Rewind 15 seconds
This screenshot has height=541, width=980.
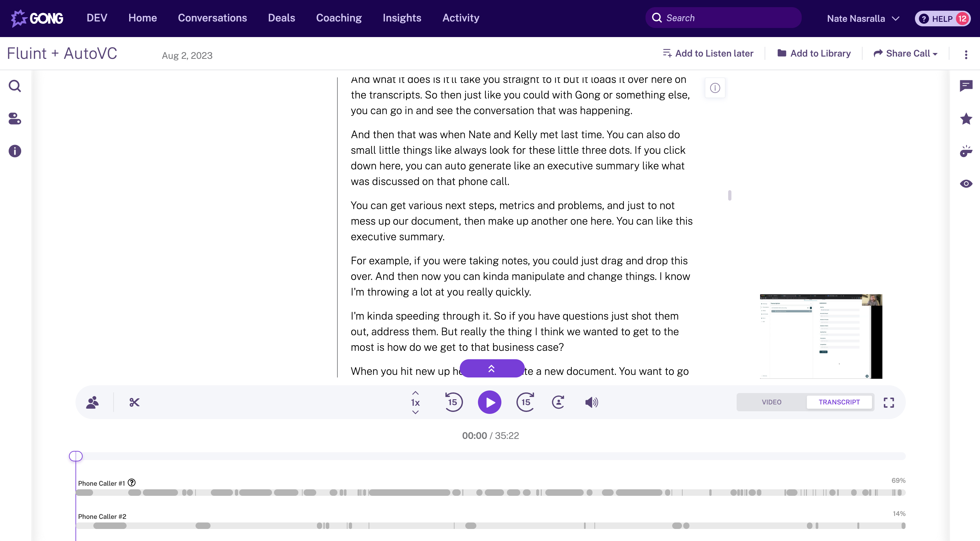[x=453, y=402]
